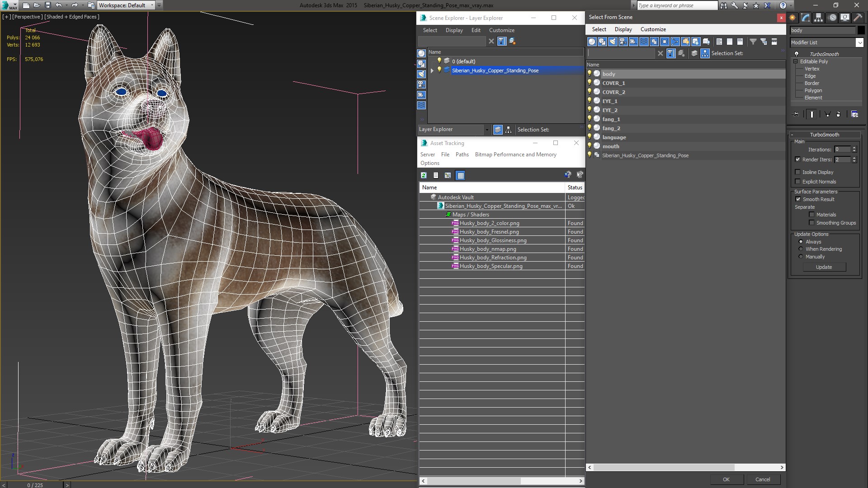The height and width of the screenshot is (488, 868).
Task: Select the Layer Explorer filter icon
Action: click(x=501, y=41)
